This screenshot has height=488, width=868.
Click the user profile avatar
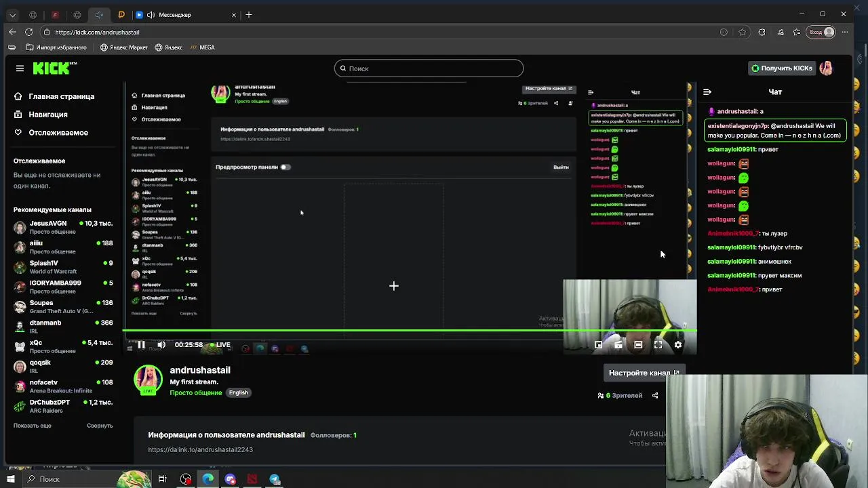826,68
